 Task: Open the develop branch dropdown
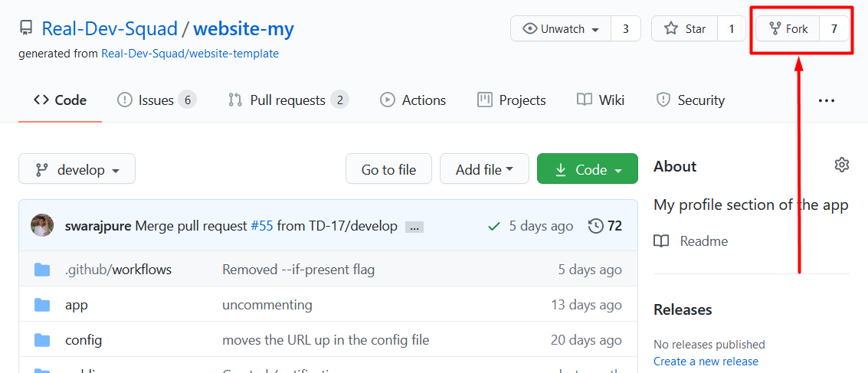(77, 169)
